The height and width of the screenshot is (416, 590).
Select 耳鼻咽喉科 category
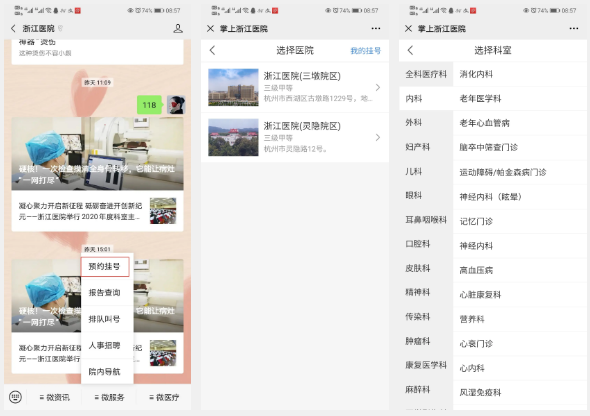[x=426, y=220]
